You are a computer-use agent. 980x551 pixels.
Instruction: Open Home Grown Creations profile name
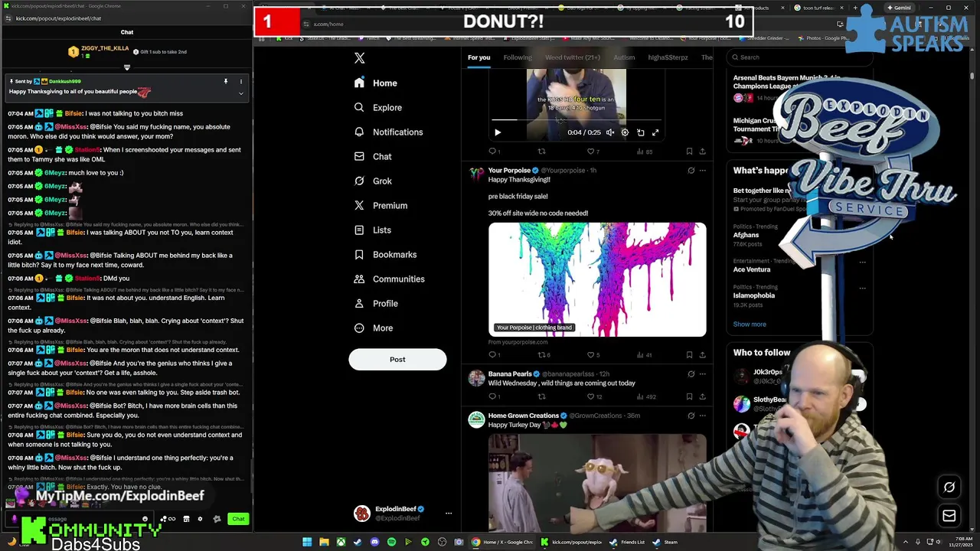tap(524, 416)
